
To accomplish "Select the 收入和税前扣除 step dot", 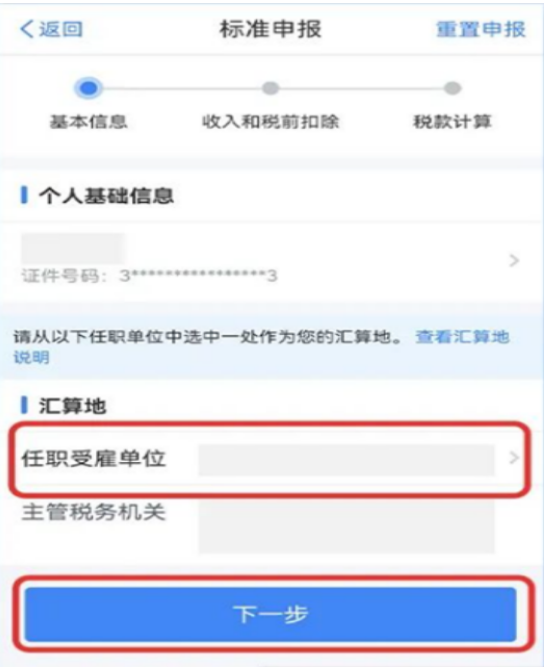I will pos(271,88).
